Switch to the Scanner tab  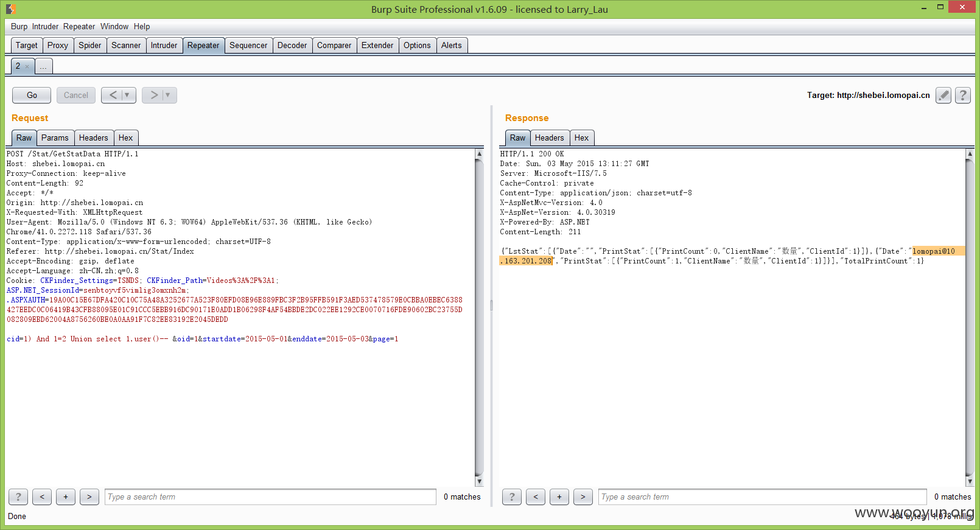(126, 46)
